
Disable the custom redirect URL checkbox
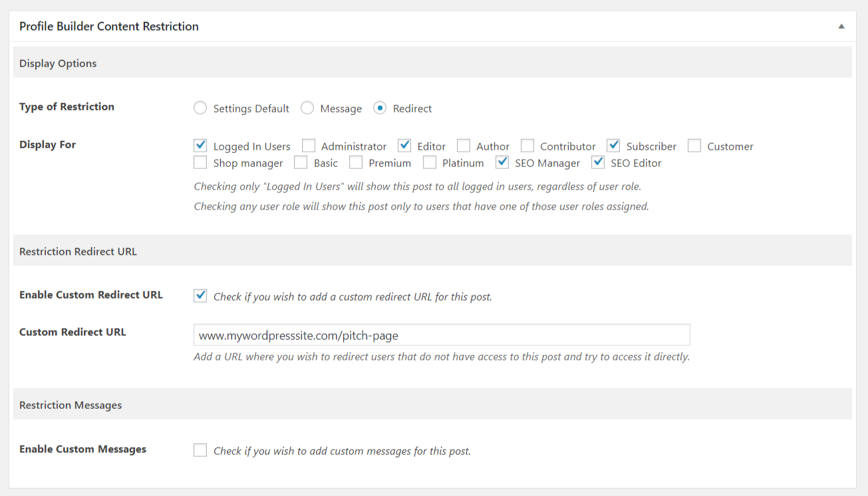pos(200,295)
